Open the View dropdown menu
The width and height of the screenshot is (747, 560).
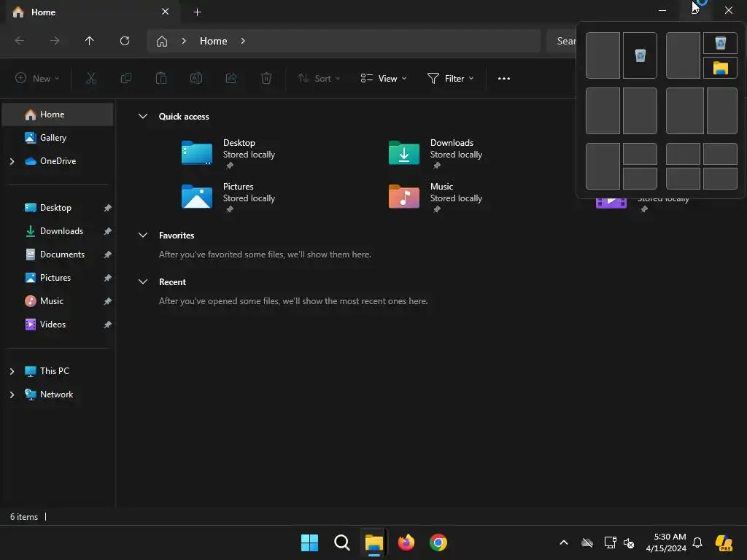click(x=384, y=78)
